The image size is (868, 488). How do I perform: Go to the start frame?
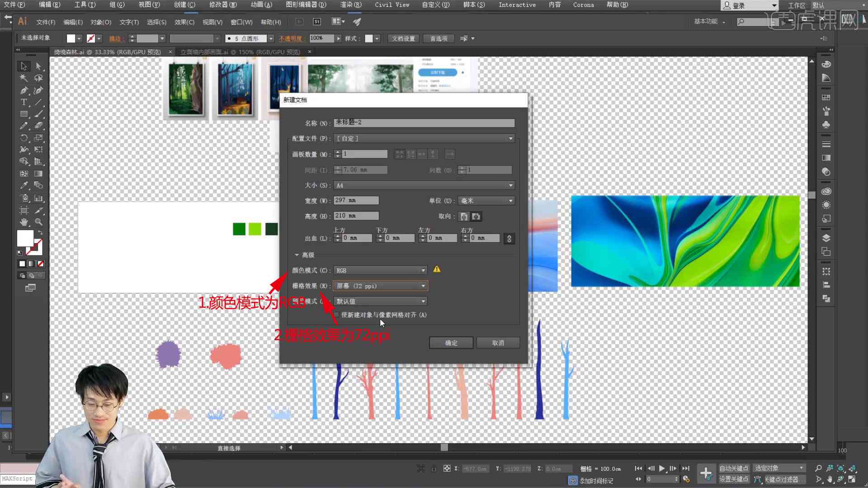(x=638, y=469)
